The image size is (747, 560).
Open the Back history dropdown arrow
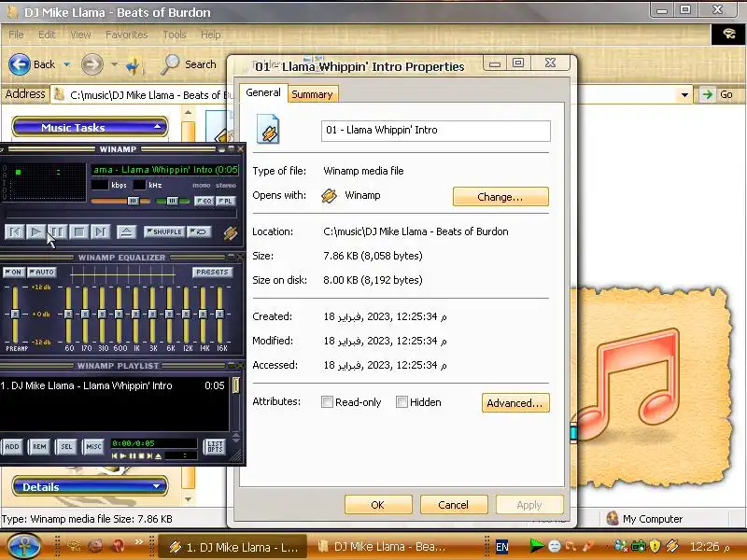pos(66,64)
